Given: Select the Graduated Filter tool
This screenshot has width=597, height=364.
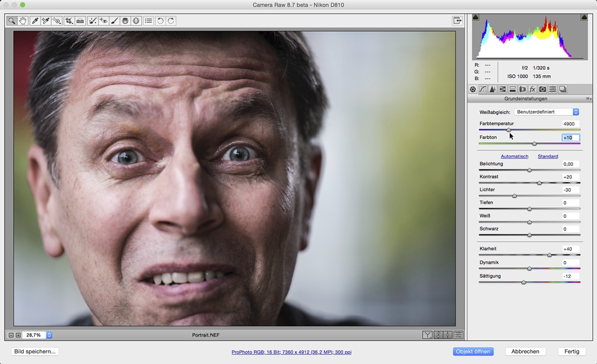Looking at the screenshot, I should pyautogui.click(x=125, y=21).
